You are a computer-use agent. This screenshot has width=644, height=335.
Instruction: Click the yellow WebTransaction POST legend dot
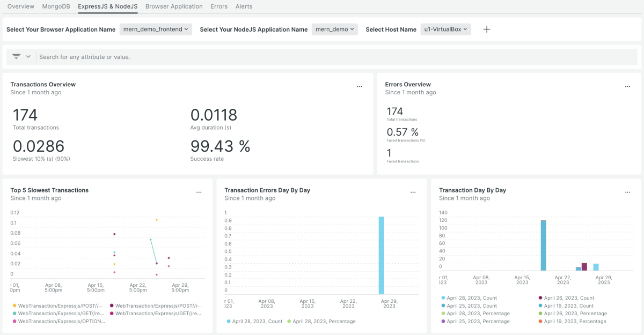click(14, 306)
